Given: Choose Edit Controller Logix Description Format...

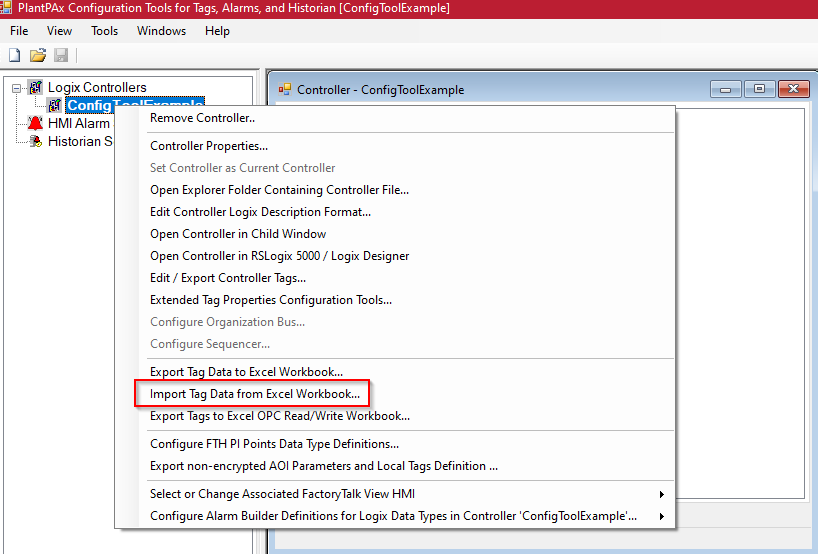Looking at the screenshot, I should coord(260,212).
